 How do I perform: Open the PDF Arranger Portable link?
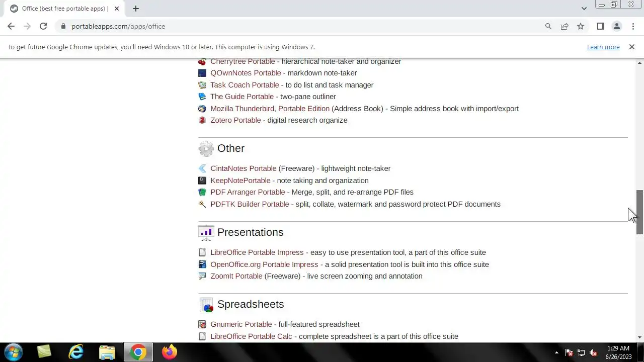pos(248,192)
